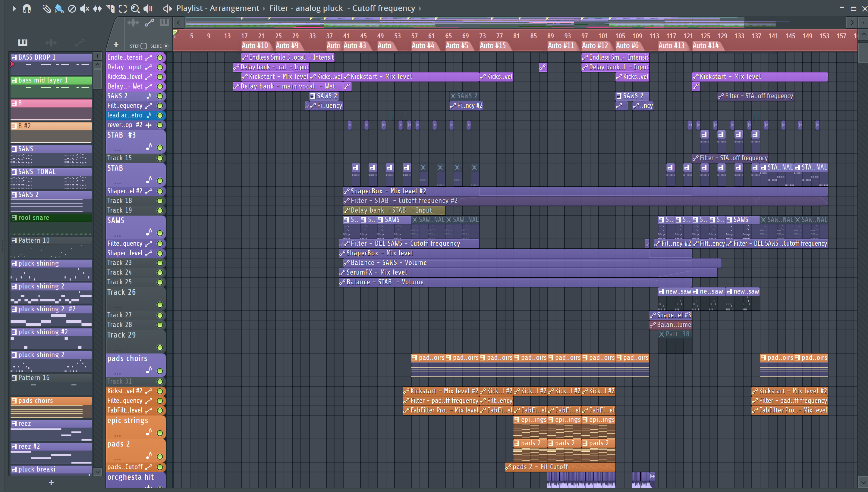The image size is (868, 492).
Task: Click speaker icon before Playlist title
Action: pyautogui.click(x=167, y=8)
